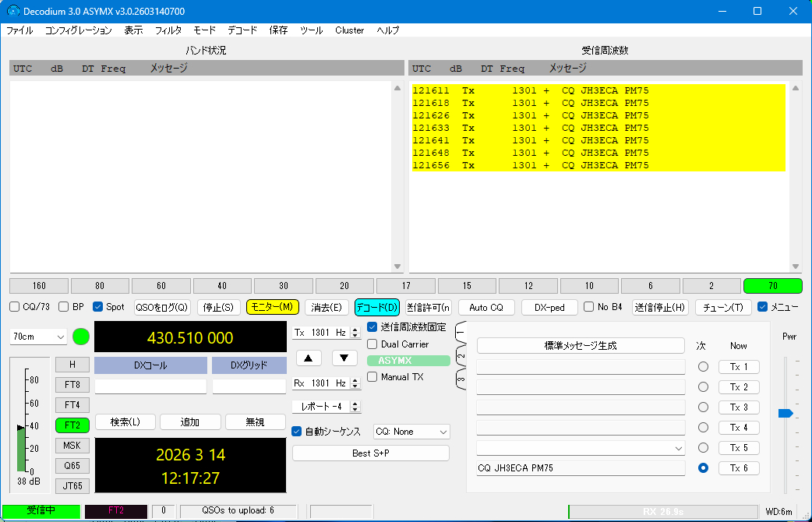Click the up arrow frequency button
This screenshot has width=812, height=522.
click(x=309, y=358)
